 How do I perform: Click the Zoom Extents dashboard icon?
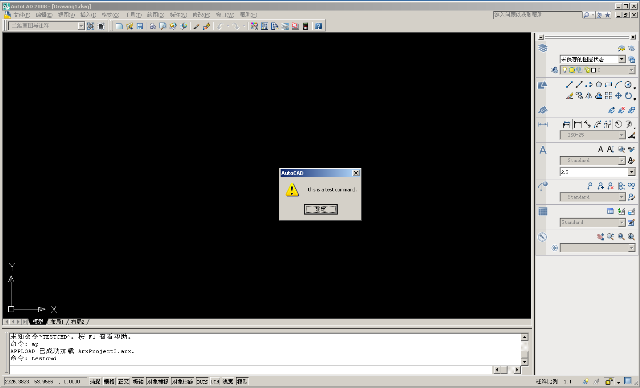pyautogui.click(x=631, y=236)
